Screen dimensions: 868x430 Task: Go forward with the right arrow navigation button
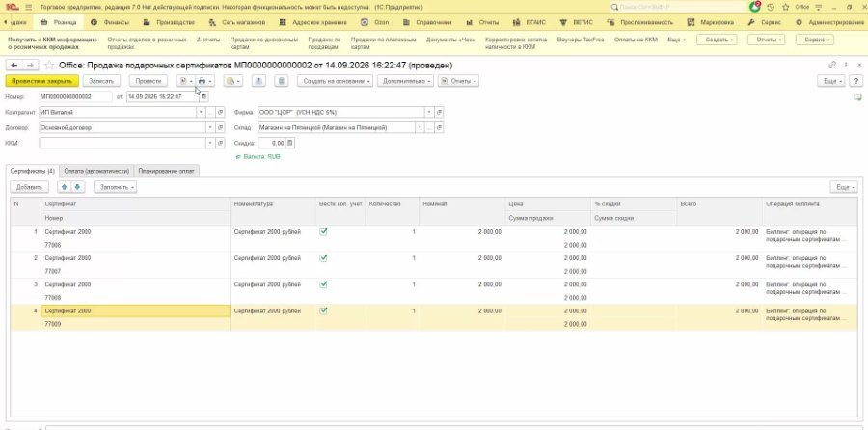[x=31, y=66]
